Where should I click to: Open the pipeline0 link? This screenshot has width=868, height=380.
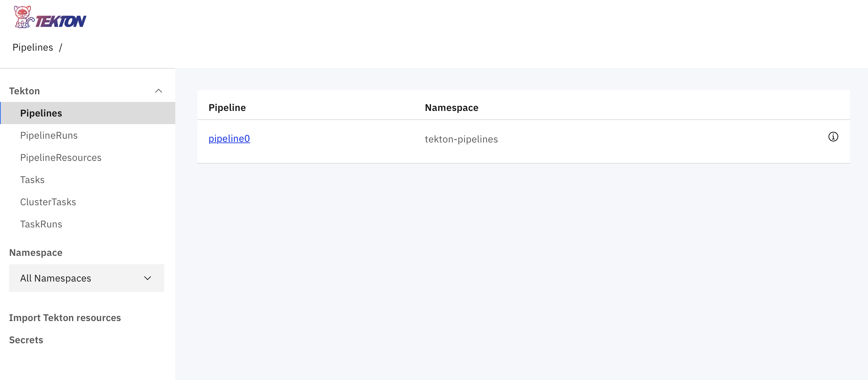(x=229, y=138)
